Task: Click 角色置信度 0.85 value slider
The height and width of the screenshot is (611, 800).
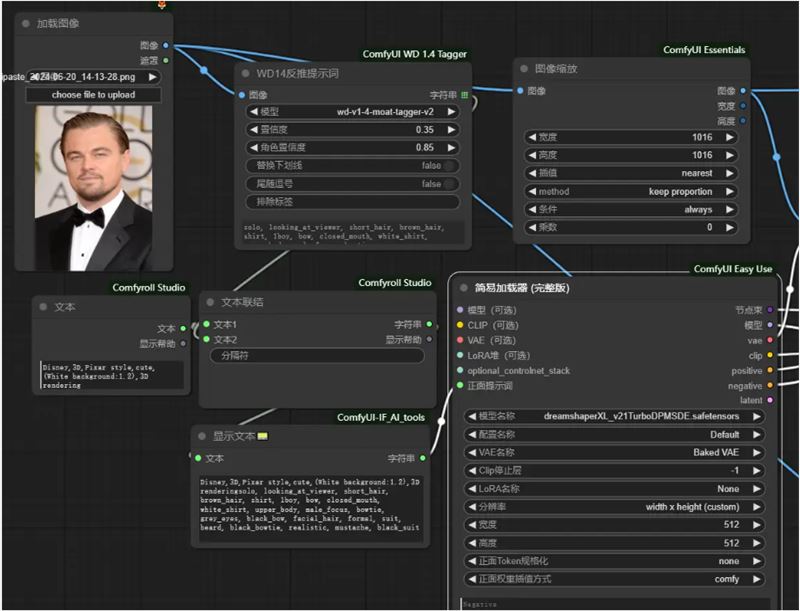Action: [353, 147]
